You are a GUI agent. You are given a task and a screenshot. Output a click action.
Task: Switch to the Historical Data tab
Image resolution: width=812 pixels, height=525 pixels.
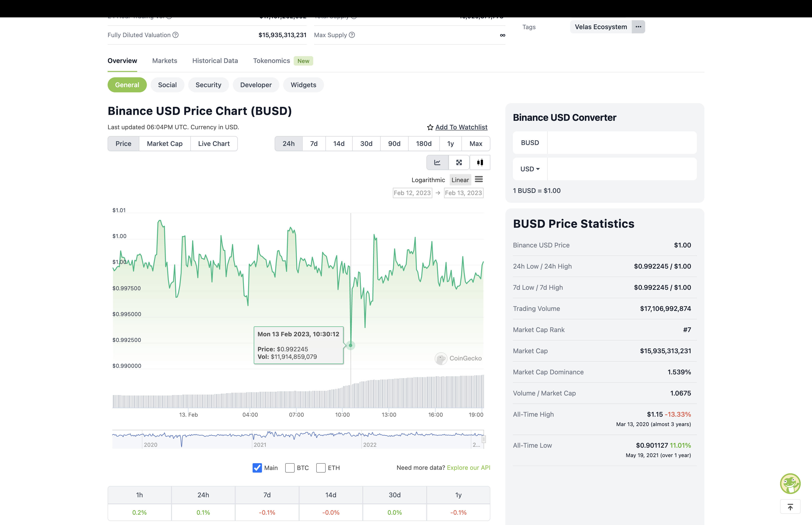click(x=215, y=61)
